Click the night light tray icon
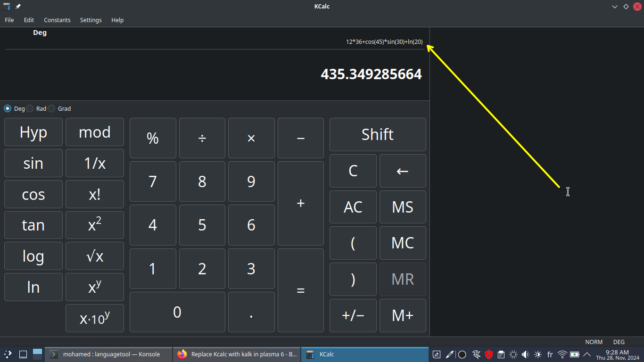This screenshot has width=644, height=362. [538, 354]
